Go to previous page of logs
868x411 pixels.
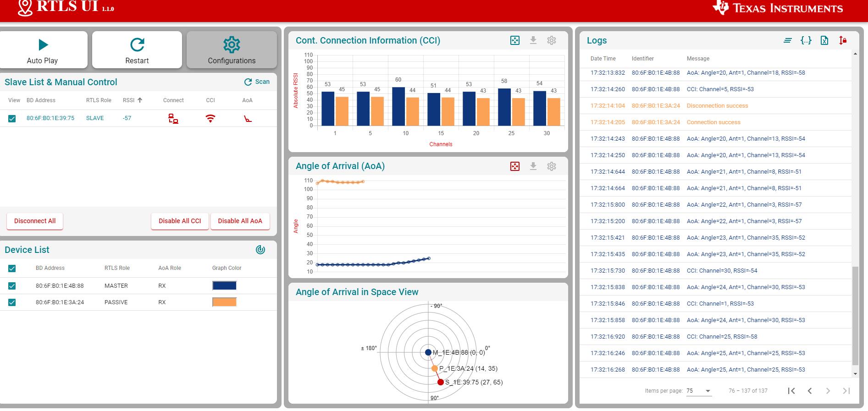pyautogui.click(x=810, y=391)
